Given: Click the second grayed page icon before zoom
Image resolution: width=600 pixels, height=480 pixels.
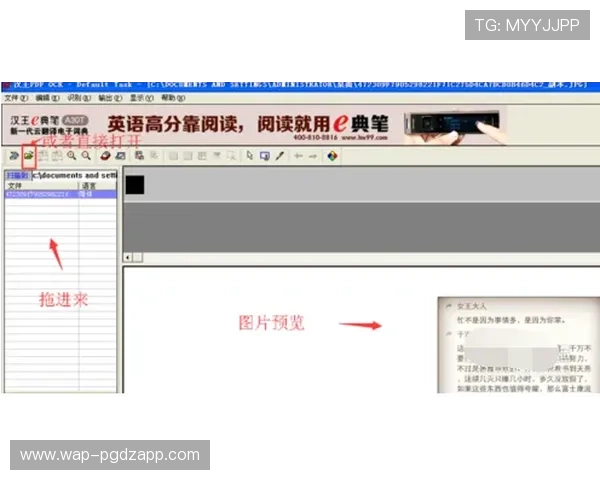Looking at the screenshot, I should pyautogui.click(x=57, y=156).
